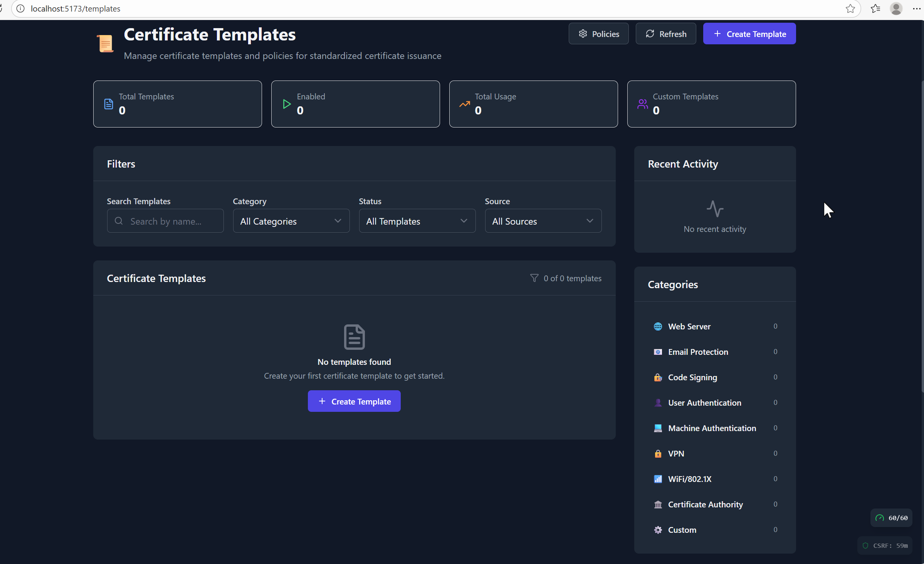Select the VPN category entry
The height and width of the screenshot is (564, 924).
(676, 453)
